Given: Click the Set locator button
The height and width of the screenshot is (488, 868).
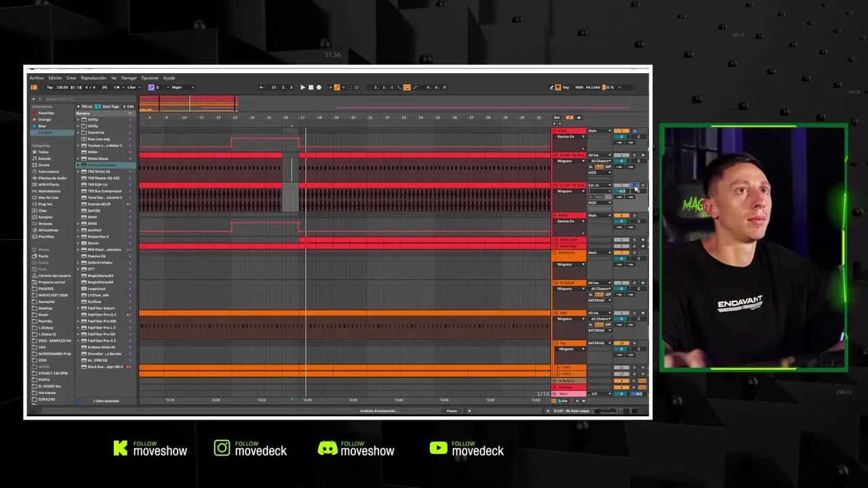Looking at the screenshot, I should point(557,117).
